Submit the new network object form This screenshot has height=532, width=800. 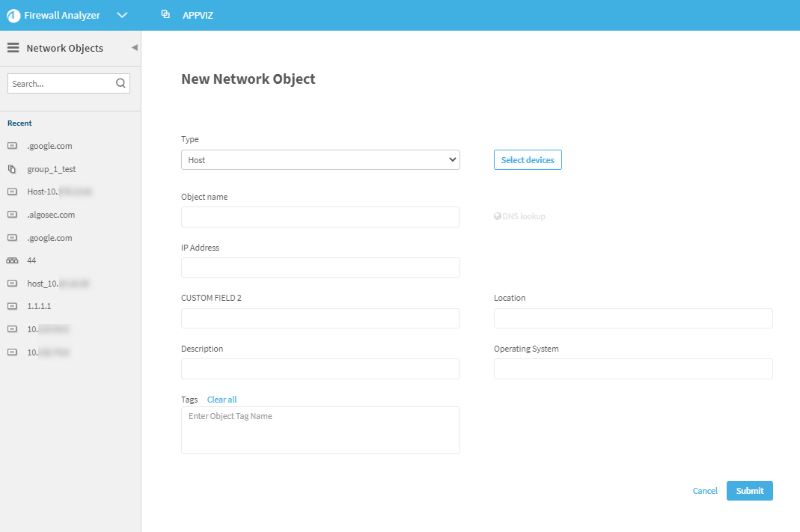[749, 491]
